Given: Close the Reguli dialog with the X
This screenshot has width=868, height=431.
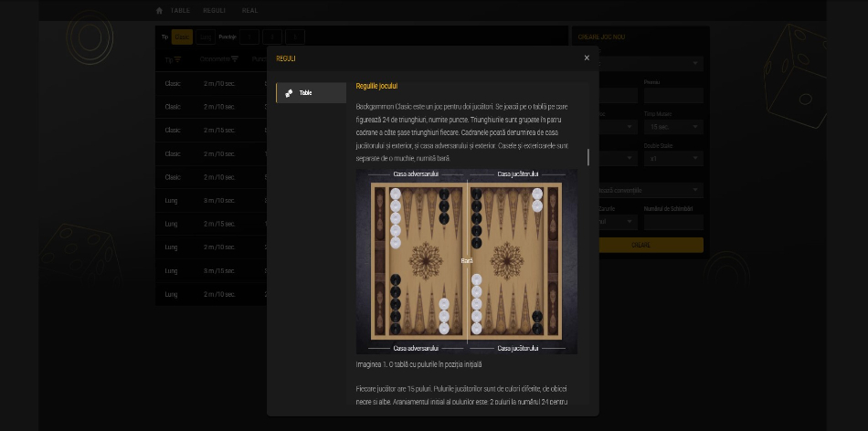Looking at the screenshot, I should coord(587,58).
